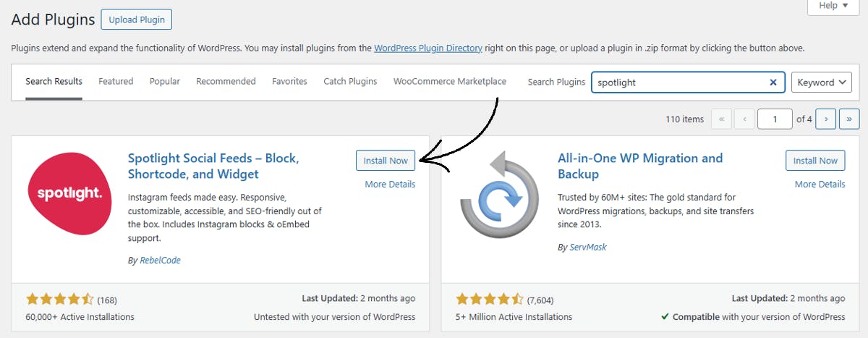Switch to the Featured tab

116,81
